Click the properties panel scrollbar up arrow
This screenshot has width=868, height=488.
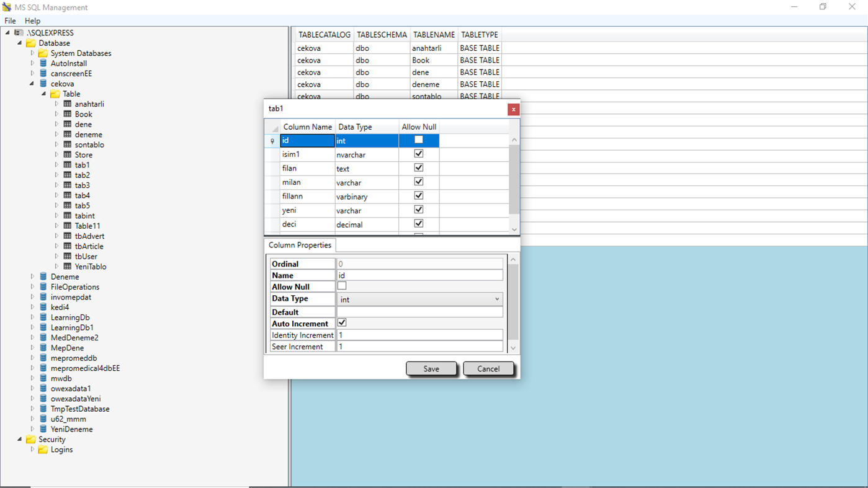coord(513,259)
